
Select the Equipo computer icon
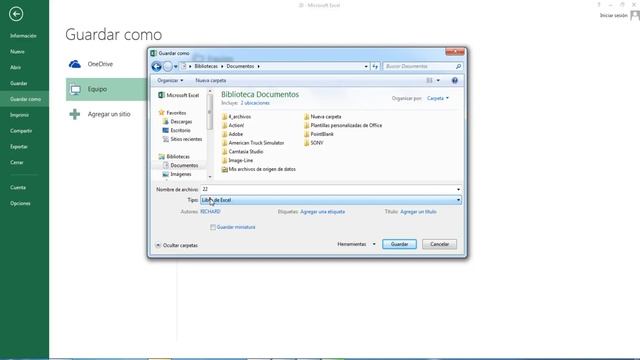(75, 89)
